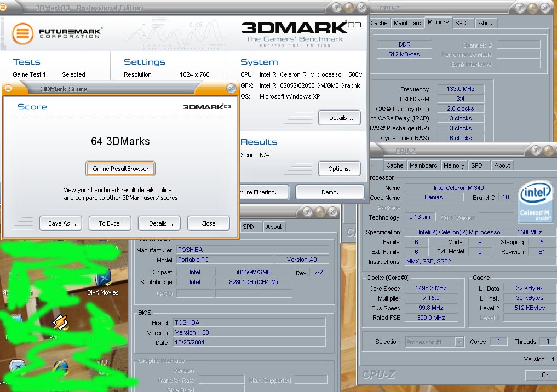Open the Winamp desktop shortcut
The width and height of the screenshot is (557, 392).
[60, 323]
